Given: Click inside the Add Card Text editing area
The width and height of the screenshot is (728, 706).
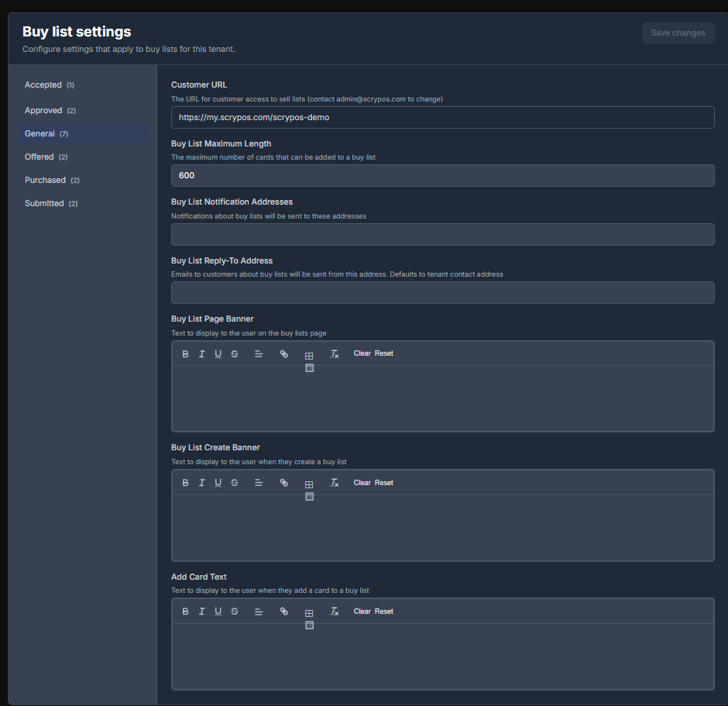Looking at the screenshot, I should tap(442, 656).
